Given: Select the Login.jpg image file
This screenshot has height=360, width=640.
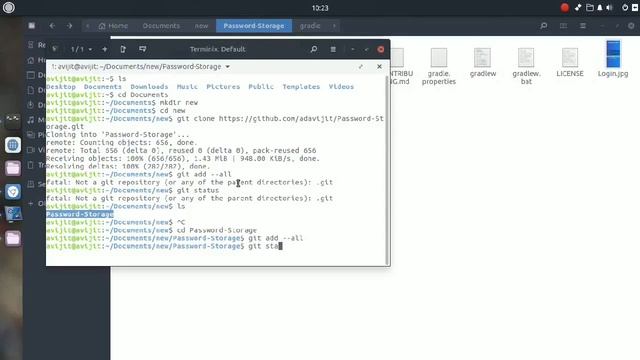Looking at the screenshot, I should (x=613, y=59).
